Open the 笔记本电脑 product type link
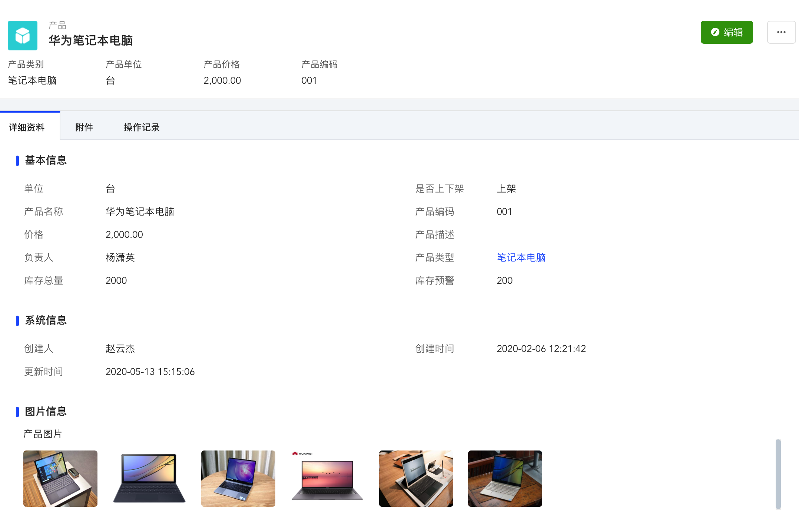Viewport: 799px width, 532px height. [x=521, y=257]
